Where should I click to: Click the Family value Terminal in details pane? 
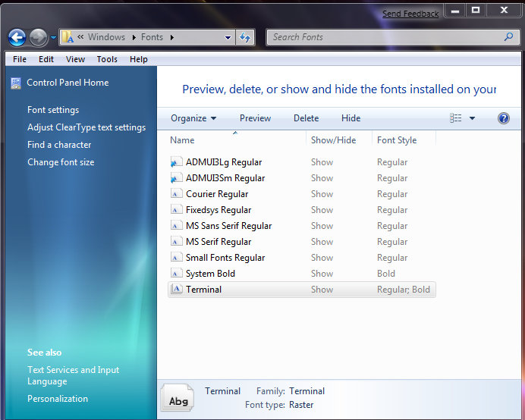tap(307, 391)
